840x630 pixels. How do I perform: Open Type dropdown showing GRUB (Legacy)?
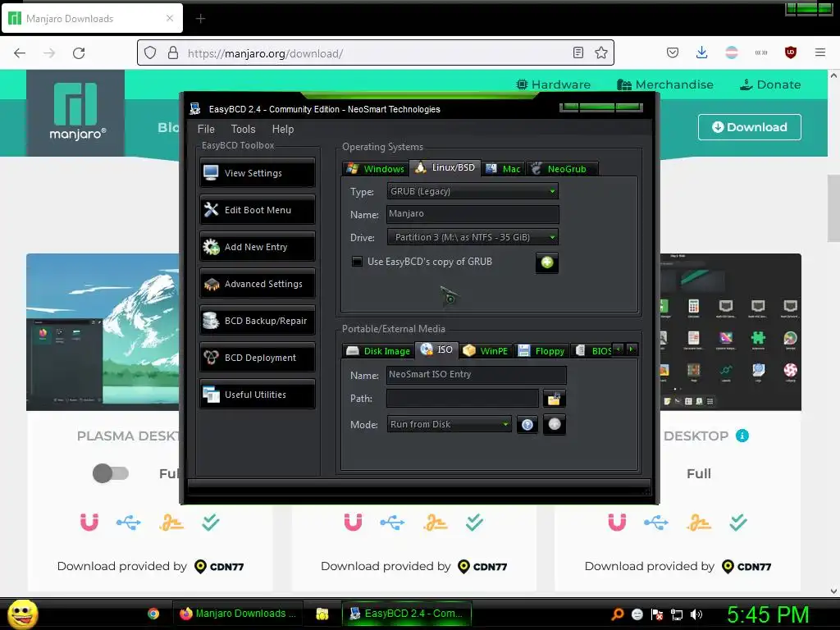(x=472, y=191)
